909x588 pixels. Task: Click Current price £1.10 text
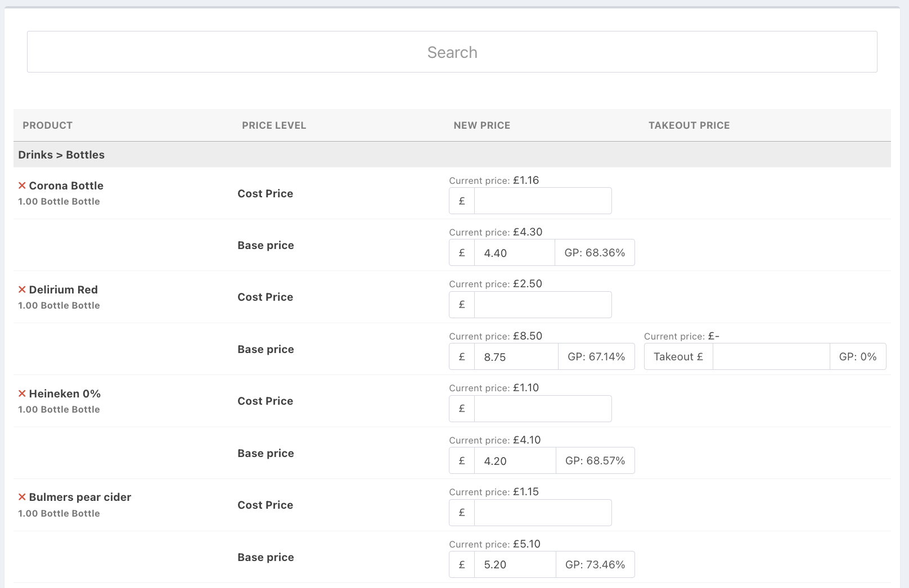tap(494, 388)
